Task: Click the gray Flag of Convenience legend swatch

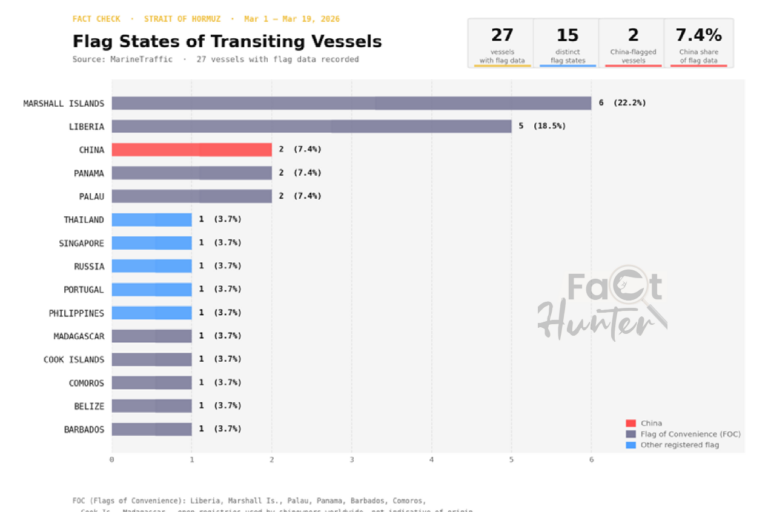Action: click(630, 434)
